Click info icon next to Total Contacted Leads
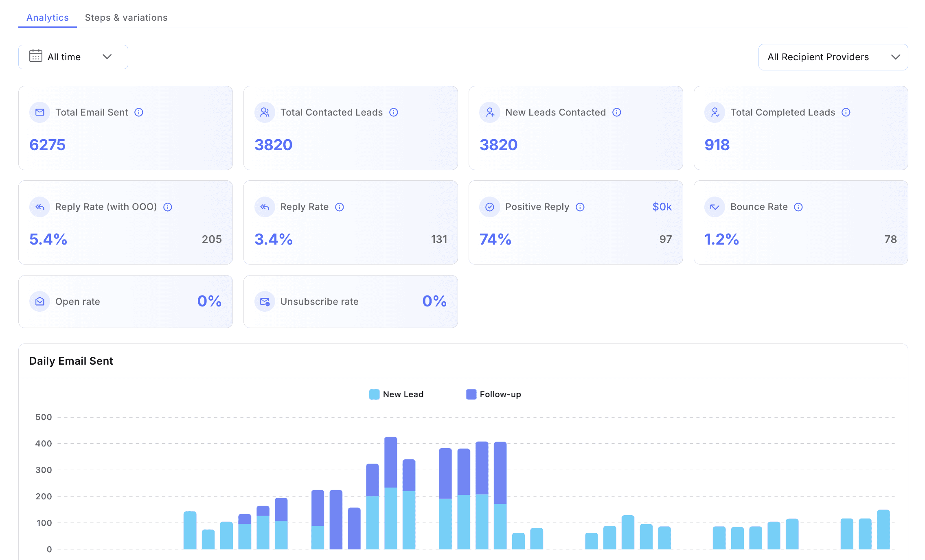 (394, 112)
